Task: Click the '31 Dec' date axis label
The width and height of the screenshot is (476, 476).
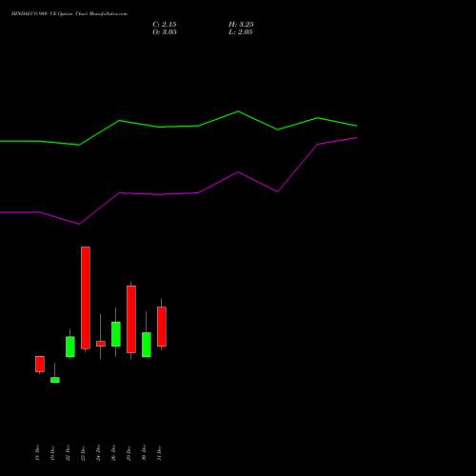Action: tap(159, 453)
